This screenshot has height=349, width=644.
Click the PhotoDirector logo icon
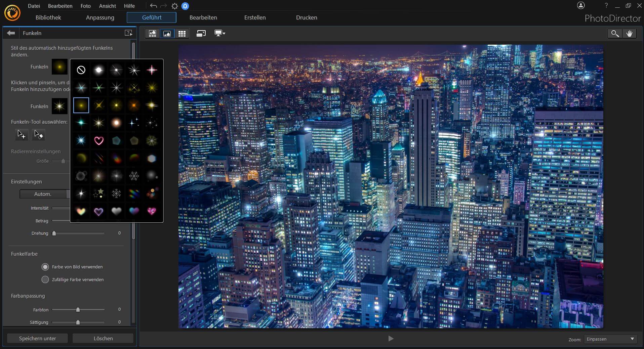click(x=12, y=13)
